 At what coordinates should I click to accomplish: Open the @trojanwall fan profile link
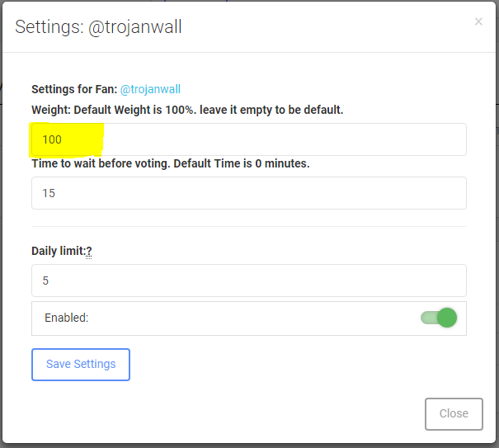[x=150, y=89]
